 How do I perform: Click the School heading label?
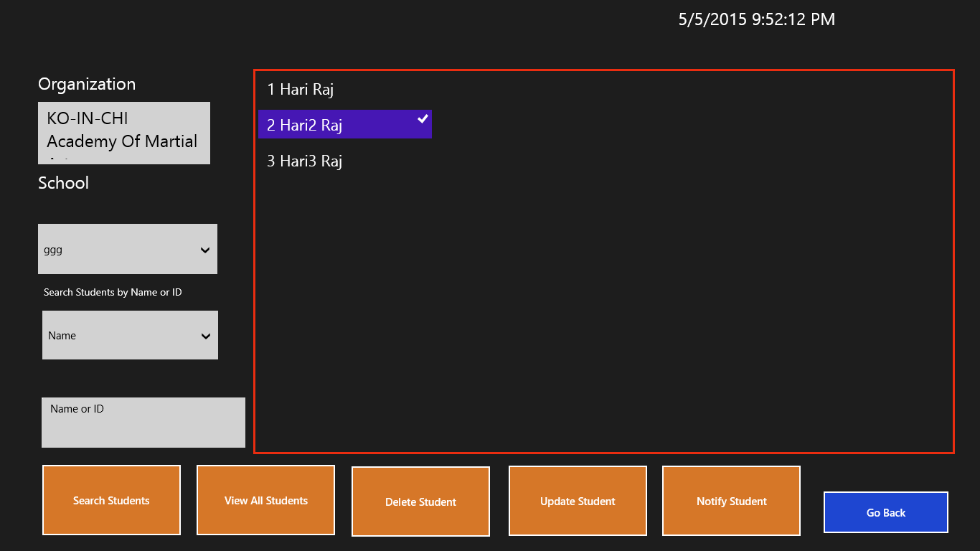coord(63,183)
